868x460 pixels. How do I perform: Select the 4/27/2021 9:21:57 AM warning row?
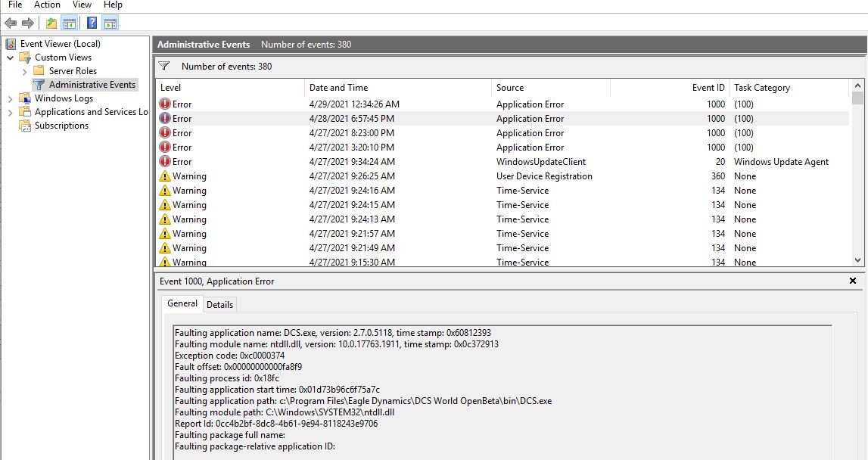(502, 234)
